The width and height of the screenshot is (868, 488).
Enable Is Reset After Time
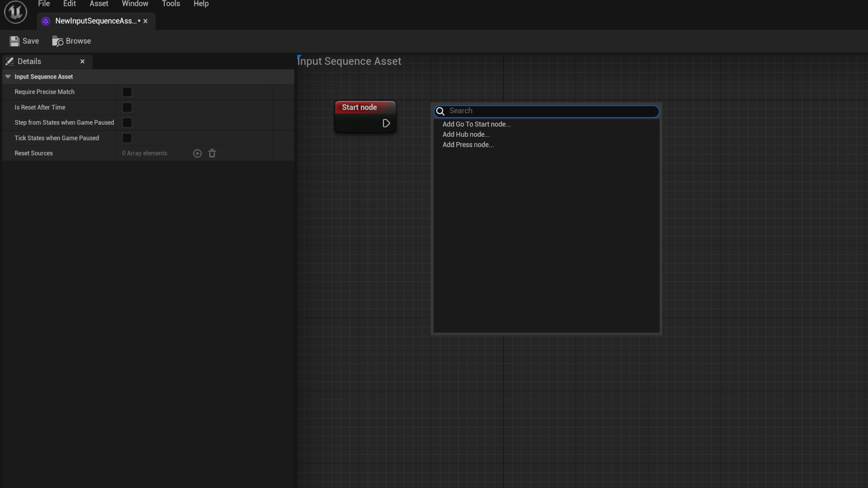point(127,107)
